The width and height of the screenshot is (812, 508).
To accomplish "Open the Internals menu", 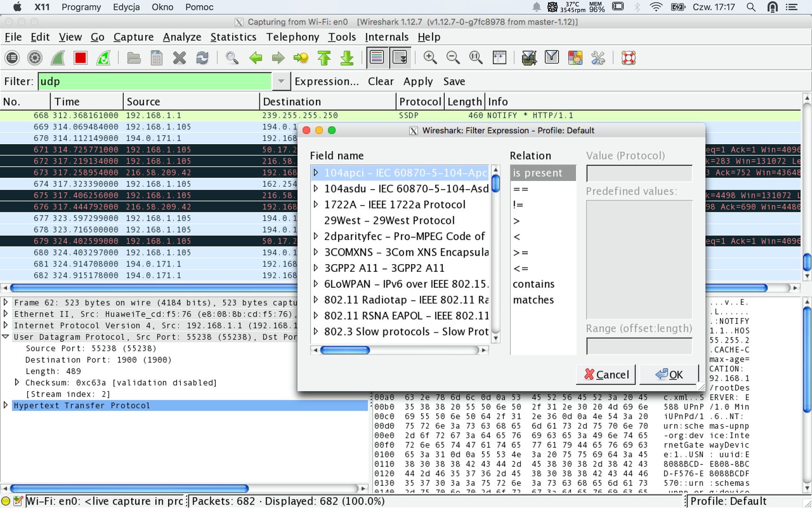I will pos(387,37).
